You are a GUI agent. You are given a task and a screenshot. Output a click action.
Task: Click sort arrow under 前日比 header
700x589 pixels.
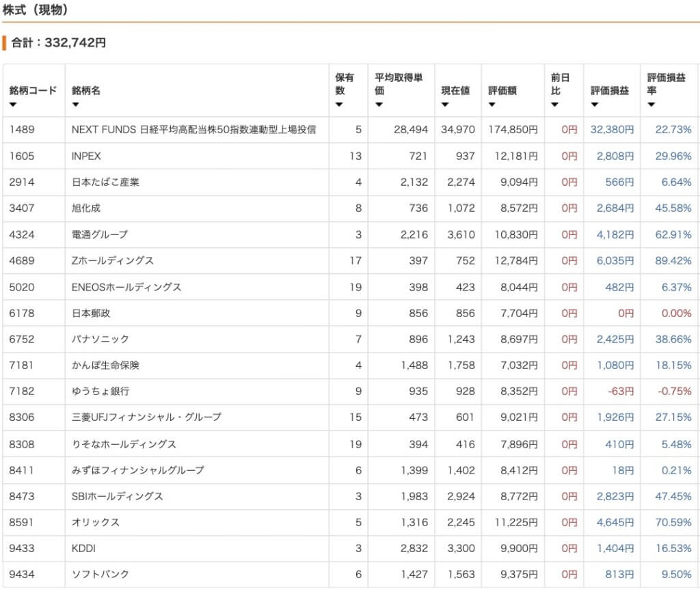(554, 105)
